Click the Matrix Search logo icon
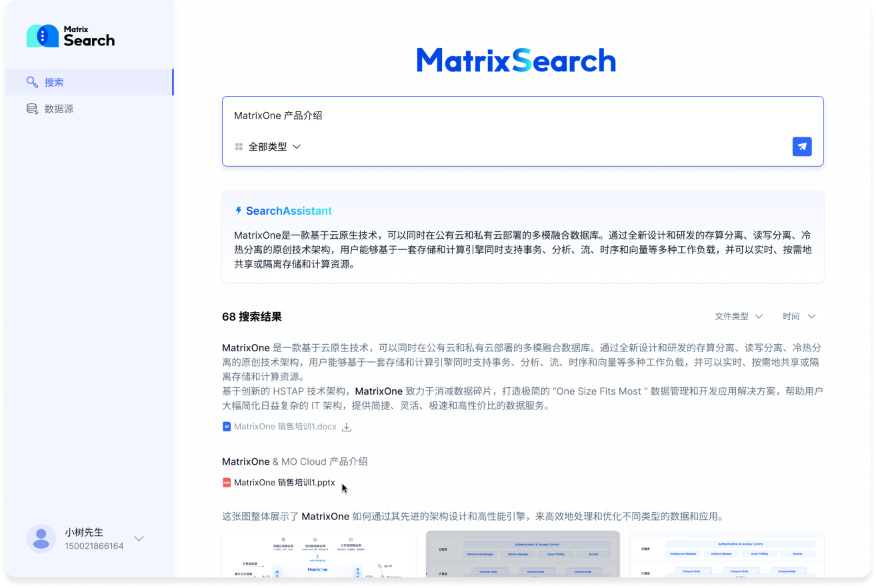The height and width of the screenshot is (588, 876). click(43, 36)
